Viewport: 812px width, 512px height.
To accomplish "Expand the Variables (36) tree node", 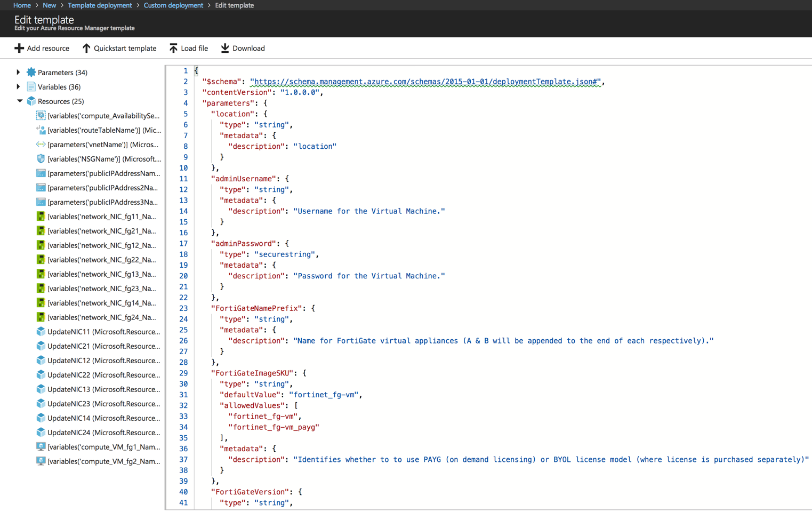I will click(x=18, y=86).
